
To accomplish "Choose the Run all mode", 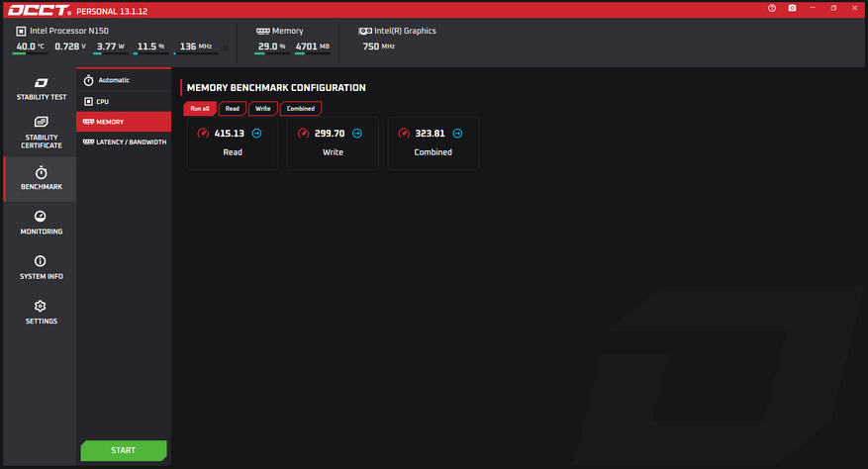I will 200,109.
